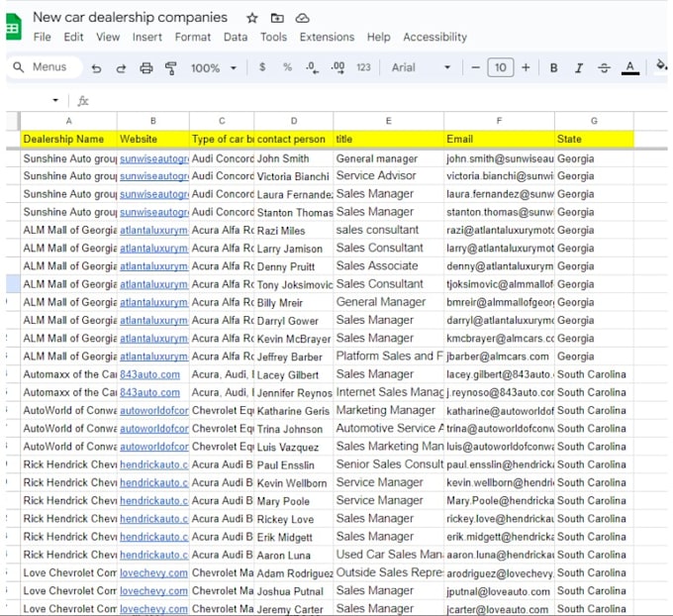The height and width of the screenshot is (616, 673).
Task: Open the Format menu
Action: point(193,38)
